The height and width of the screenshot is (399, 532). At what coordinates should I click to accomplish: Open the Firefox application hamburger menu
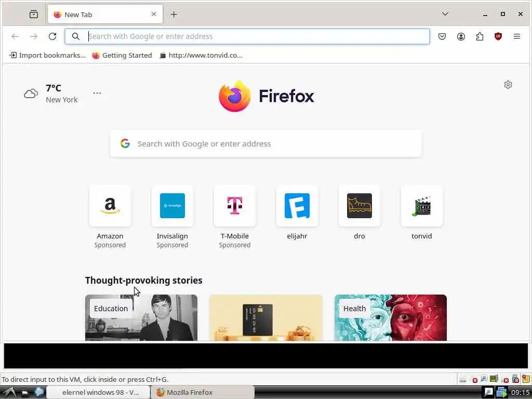tap(517, 36)
